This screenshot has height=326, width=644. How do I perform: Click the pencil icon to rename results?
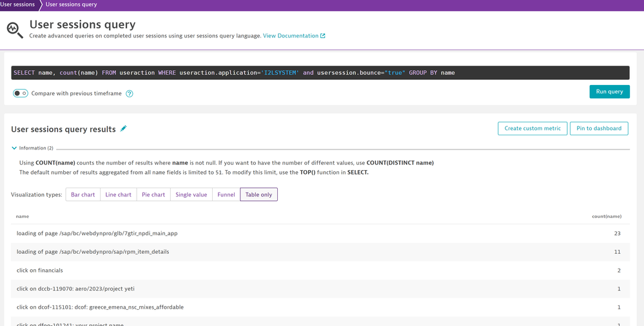click(124, 129)
